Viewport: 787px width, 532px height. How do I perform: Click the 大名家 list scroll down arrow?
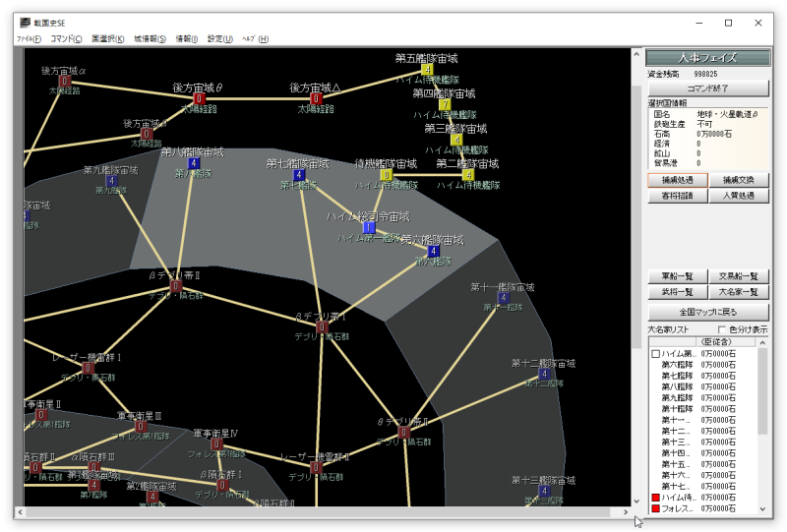(763, 508)
